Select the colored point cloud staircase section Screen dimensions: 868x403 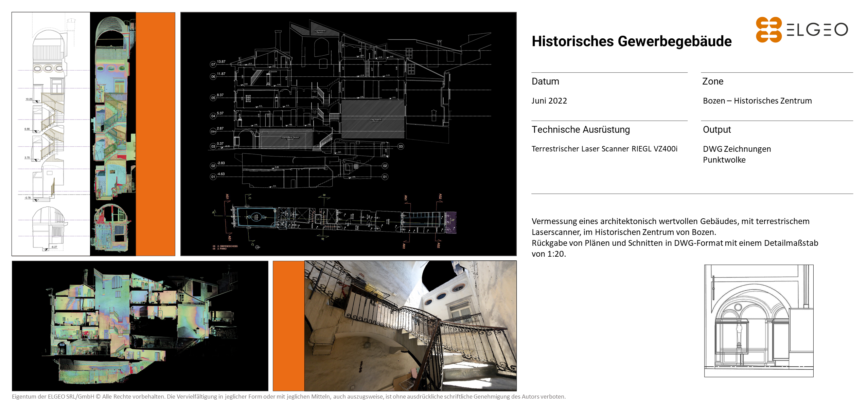(113, 134)
